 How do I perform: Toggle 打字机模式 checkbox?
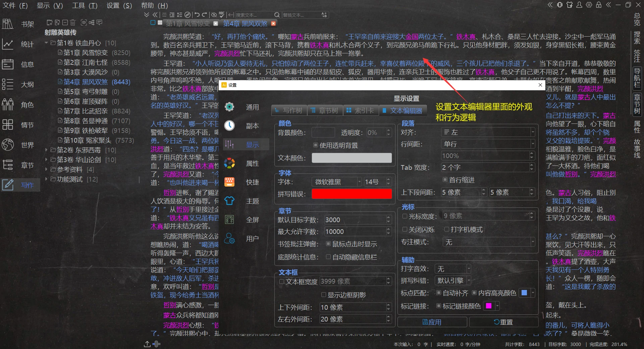coord(447,229)
